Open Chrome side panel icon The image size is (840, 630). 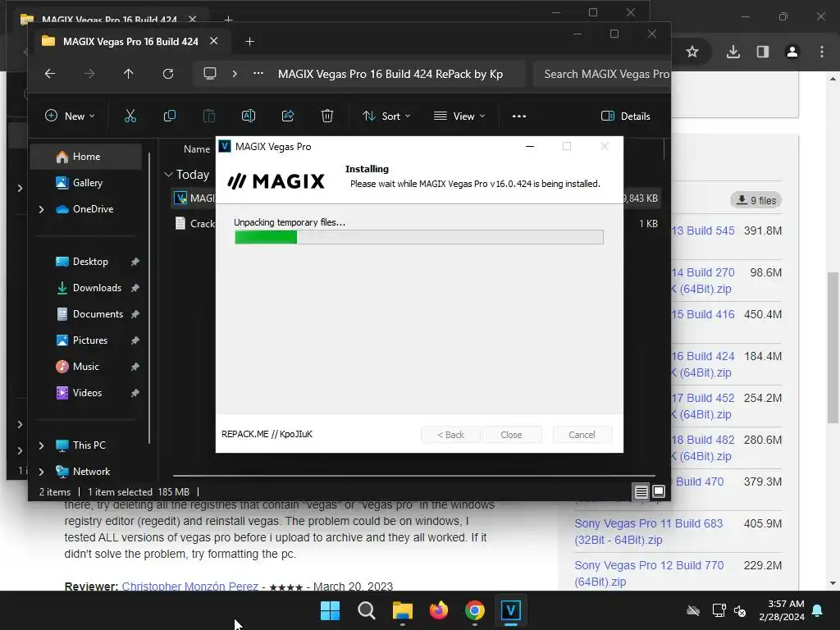coord(762,52)
